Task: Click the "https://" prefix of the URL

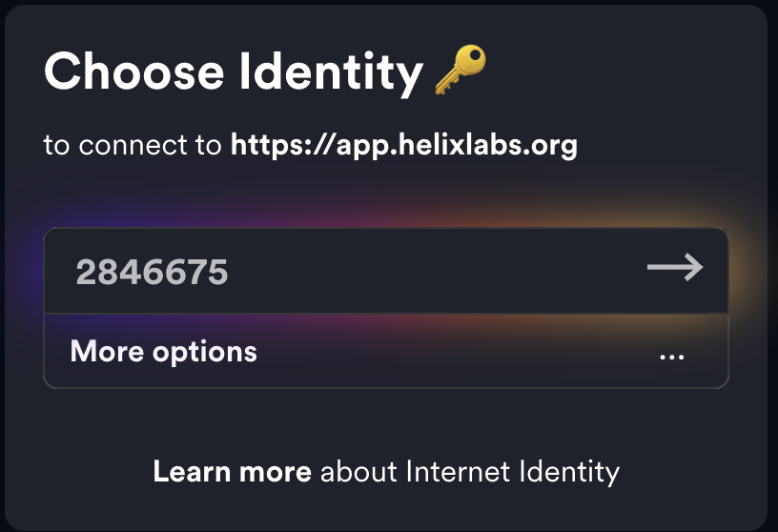Action: [270, 146]
